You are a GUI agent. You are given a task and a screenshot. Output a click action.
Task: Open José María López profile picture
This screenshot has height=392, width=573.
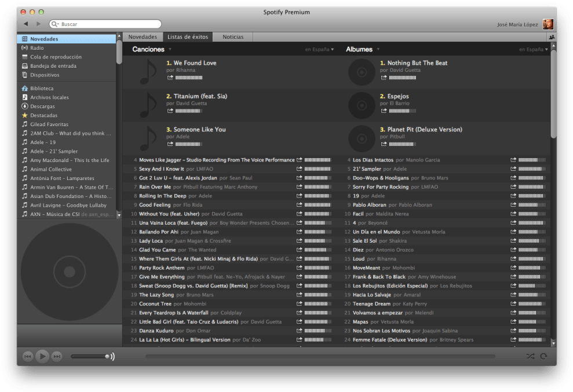pyautogui.click(x=548, y=24)
